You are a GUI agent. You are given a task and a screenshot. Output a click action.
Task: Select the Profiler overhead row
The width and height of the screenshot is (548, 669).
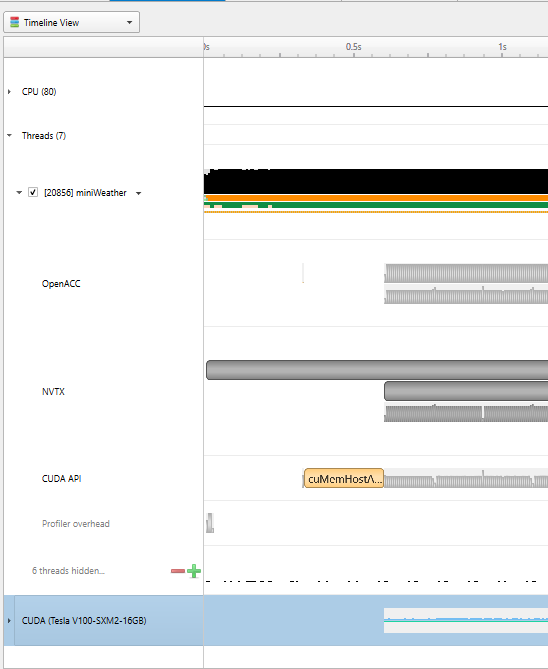tap(76, 524)
